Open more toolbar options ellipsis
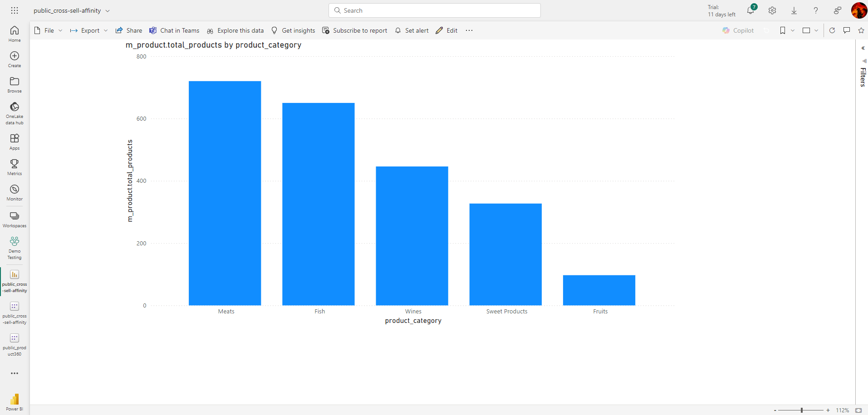The image size is (868, 415). 469,30
